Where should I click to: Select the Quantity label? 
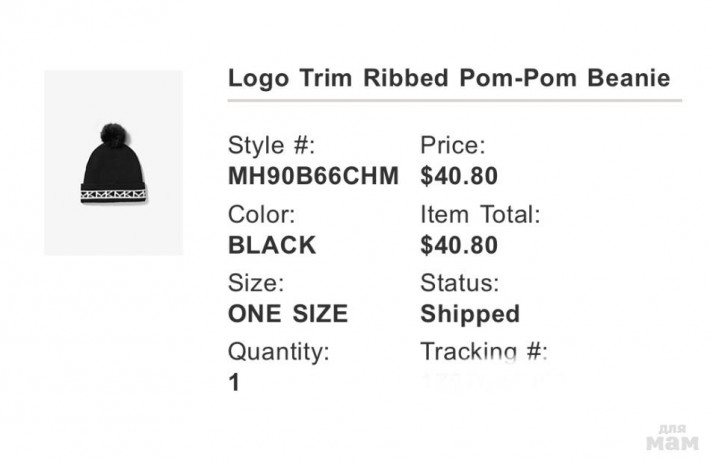(x=277, y=352)
